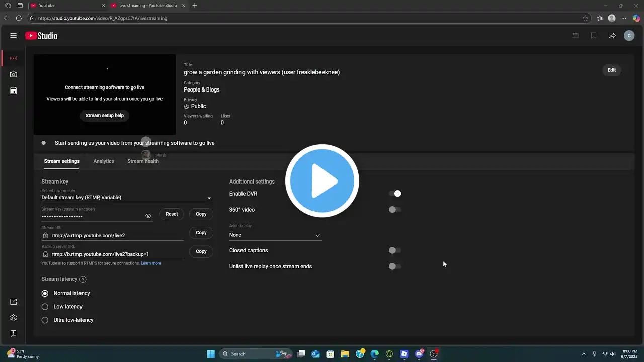644x362 pixels.
Task: Click the taskbar clock showing 8:00 PM
Action: click(630, 354)
